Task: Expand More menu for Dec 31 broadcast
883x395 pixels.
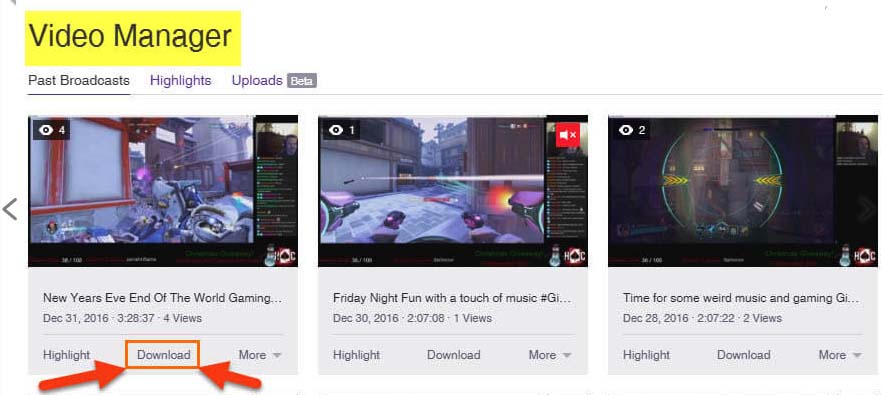Action: [260, 355]
